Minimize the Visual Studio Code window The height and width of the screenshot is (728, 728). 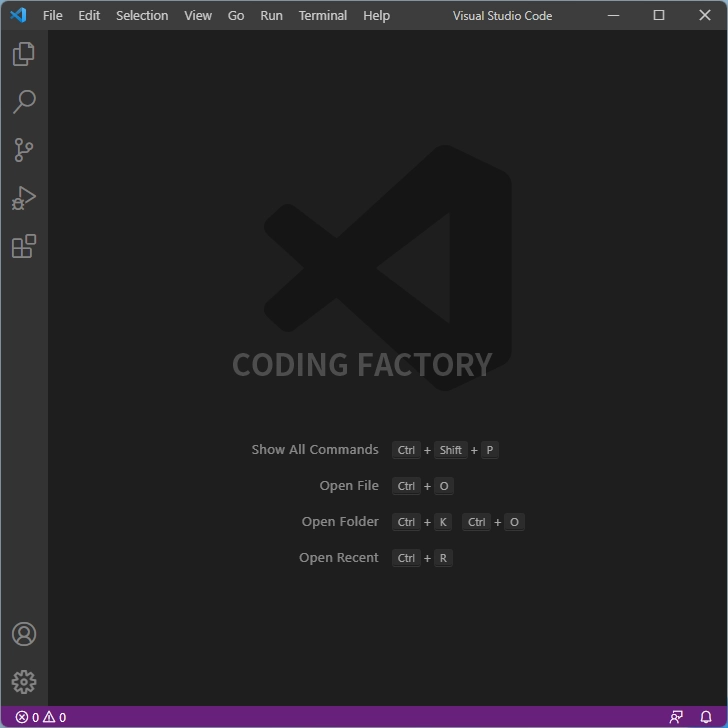[613, 15]
